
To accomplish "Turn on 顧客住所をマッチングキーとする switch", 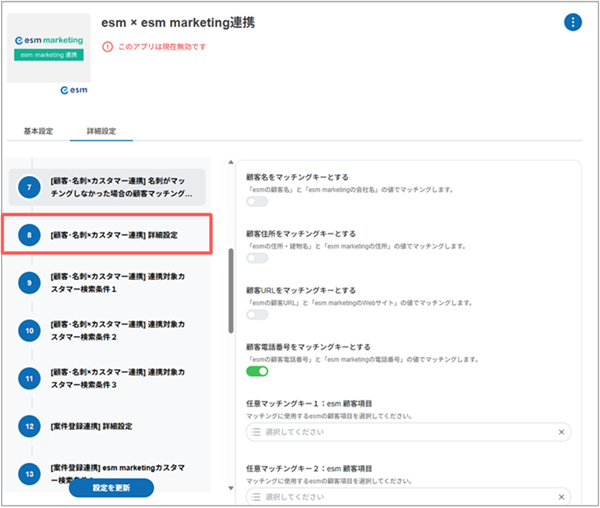I will point(257,258).
